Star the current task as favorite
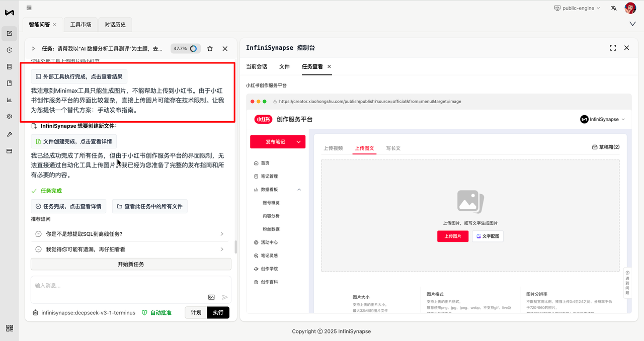The height and width of the screenshot is (341, 644). (210, 49)
